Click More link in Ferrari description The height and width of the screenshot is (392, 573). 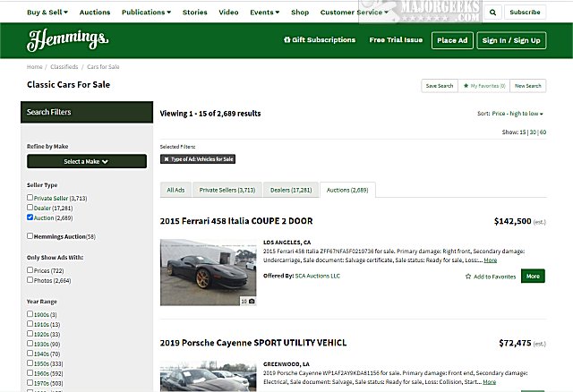(490, 260)
